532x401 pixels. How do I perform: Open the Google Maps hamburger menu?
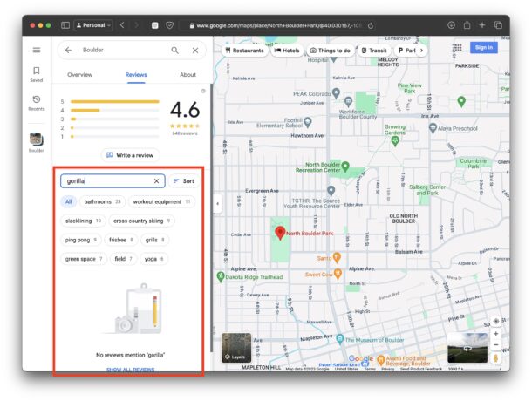[37, 51]
